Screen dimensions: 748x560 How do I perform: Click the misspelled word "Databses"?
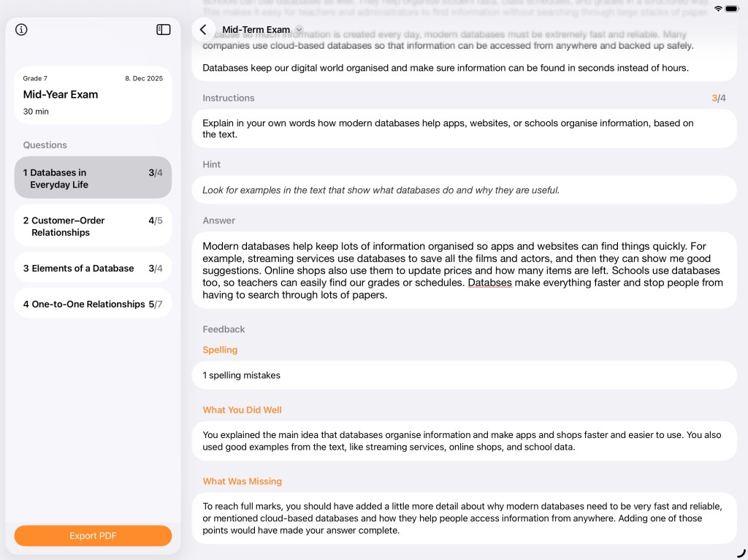[x=489, y=283]
